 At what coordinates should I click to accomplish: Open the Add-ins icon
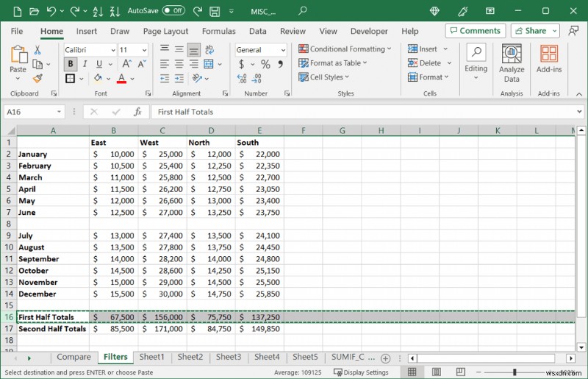tap(549, 59)
